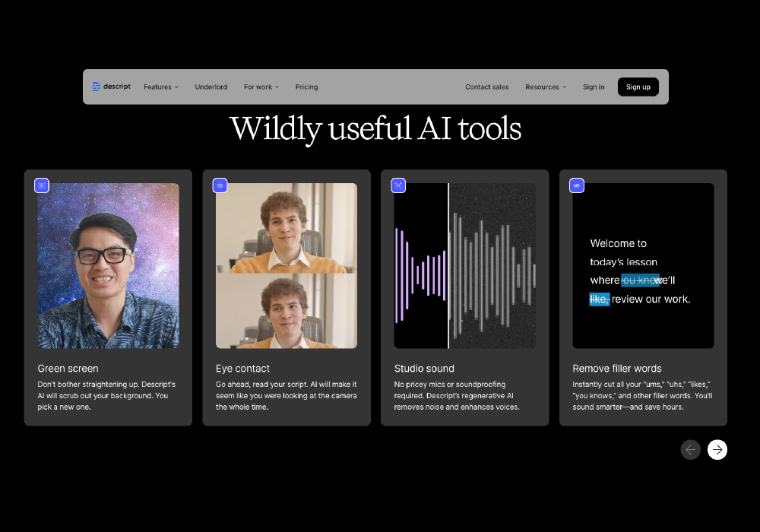Click the Green screen badge icon
This screenshot has height=532, width=760.
coord(42,185)
